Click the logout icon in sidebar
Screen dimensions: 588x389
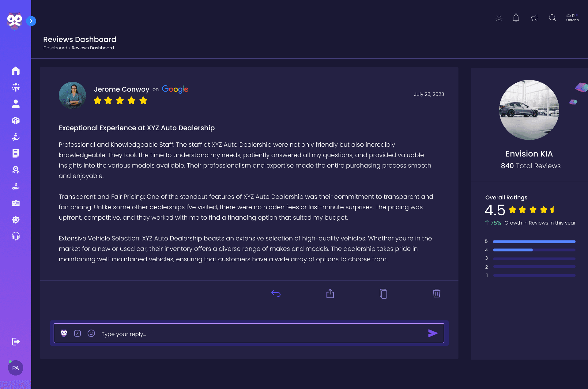tap(16, 342)
